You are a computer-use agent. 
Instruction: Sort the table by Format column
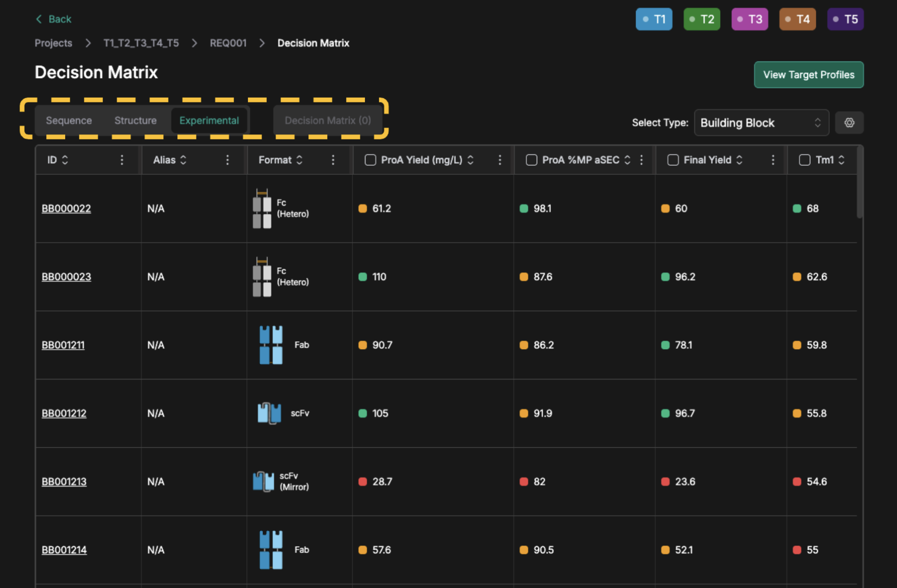coord(299,160)
